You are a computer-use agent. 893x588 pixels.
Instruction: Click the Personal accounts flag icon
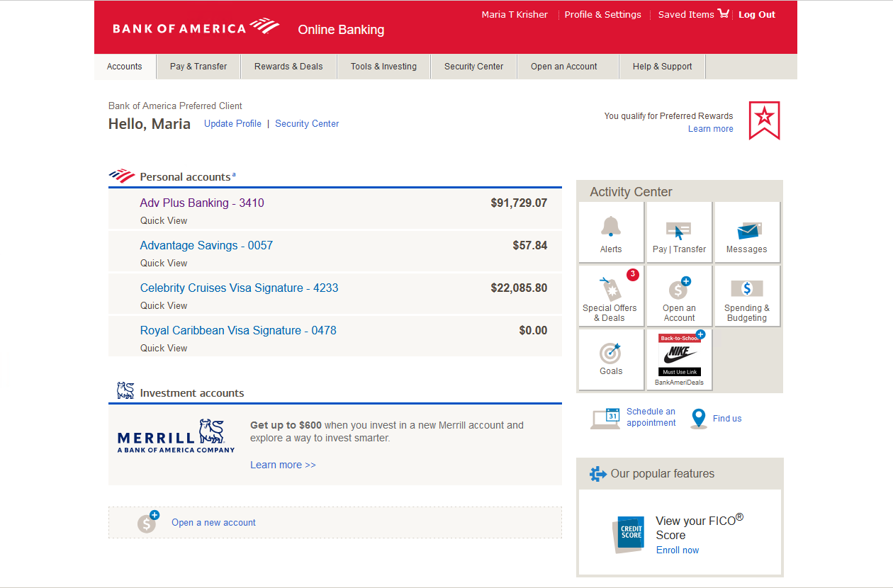pos(122,176)
